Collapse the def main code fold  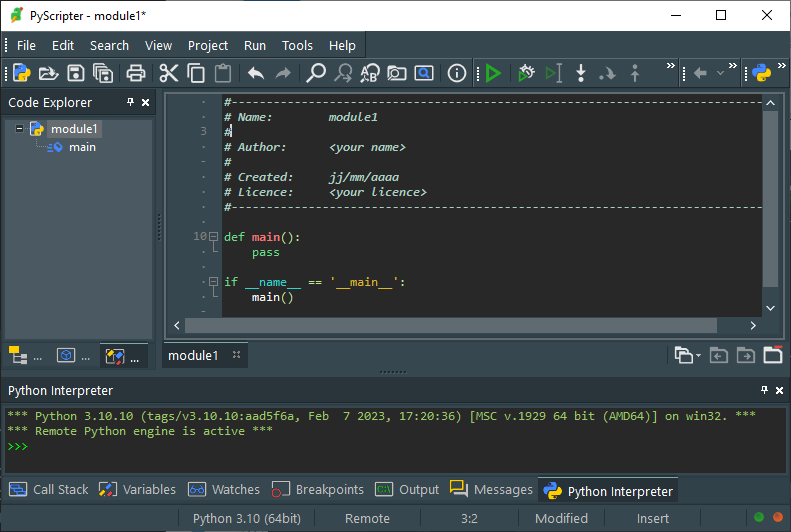click(213, 237)
